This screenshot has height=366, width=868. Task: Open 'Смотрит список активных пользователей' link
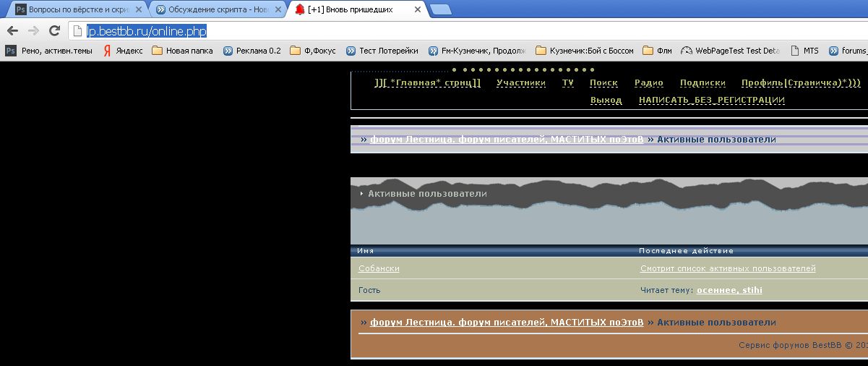(728, 268)
